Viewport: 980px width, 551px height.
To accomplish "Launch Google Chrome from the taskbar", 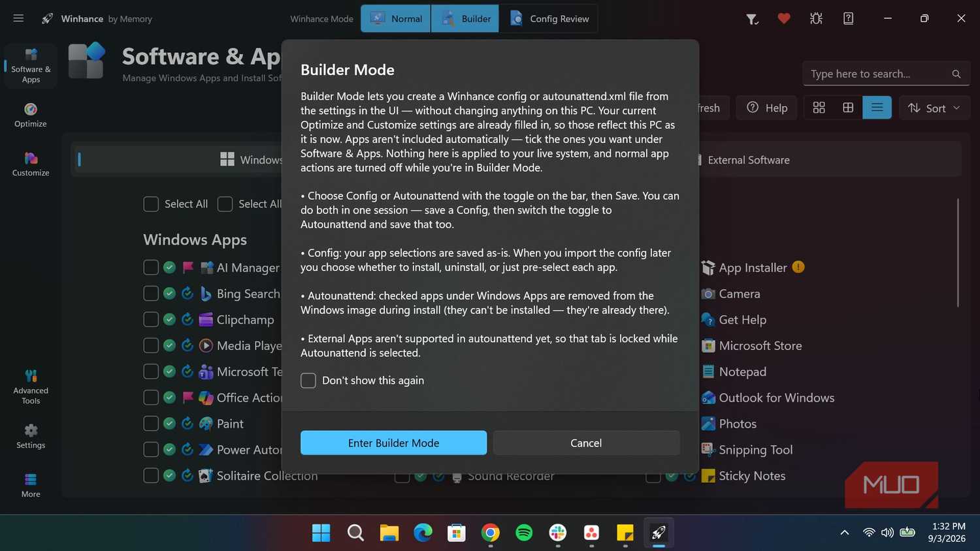I will tap(490, 533).
